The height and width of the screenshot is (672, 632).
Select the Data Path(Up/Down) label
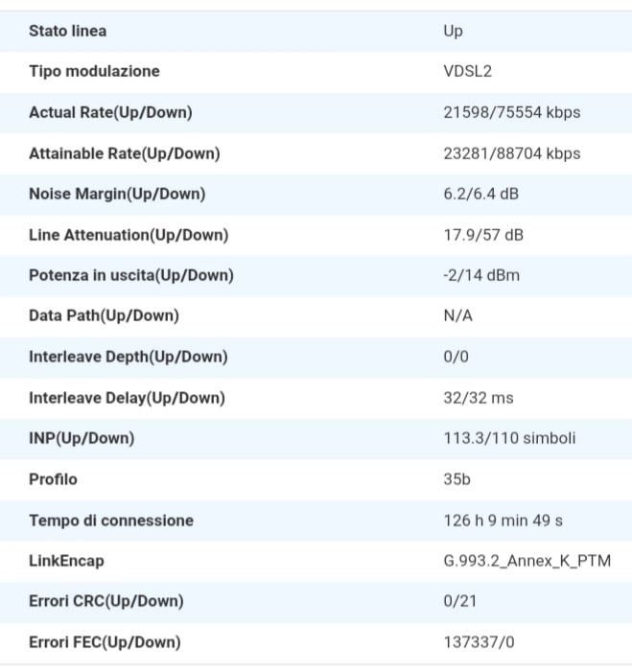(104, 315)
